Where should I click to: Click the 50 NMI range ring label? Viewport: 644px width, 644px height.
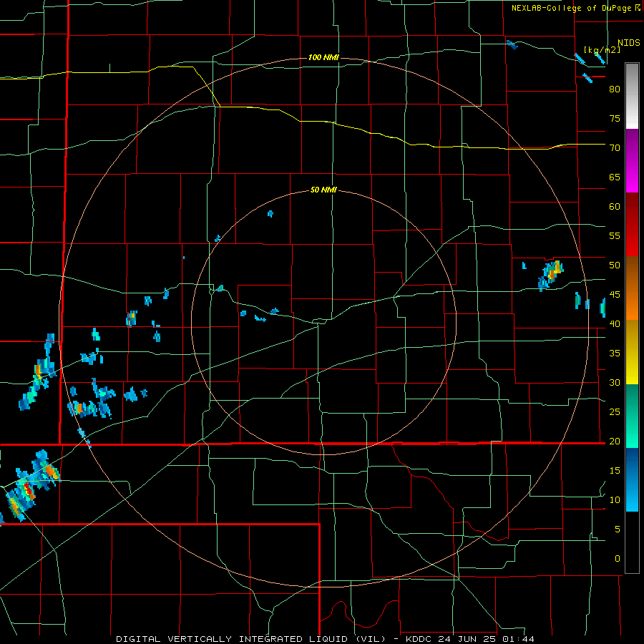click(323, 190)
